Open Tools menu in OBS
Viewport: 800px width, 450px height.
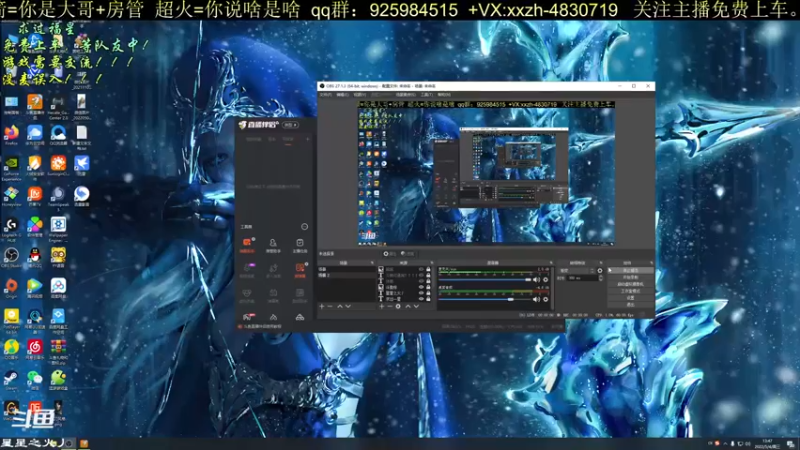coord(427,95)
